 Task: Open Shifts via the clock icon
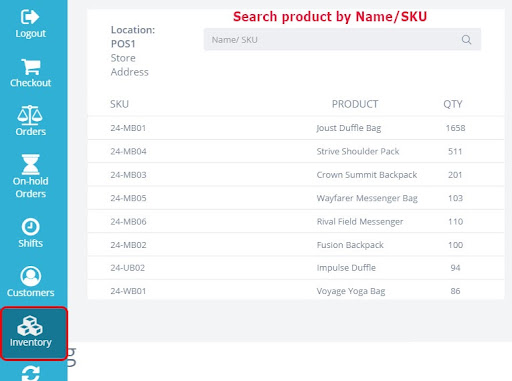(30, 227)
